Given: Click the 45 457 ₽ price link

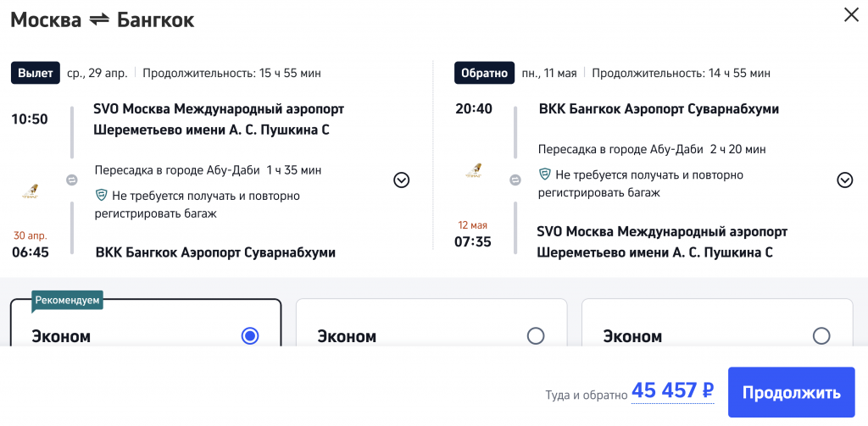Looking at the screenshot, I should pos(672,390).
